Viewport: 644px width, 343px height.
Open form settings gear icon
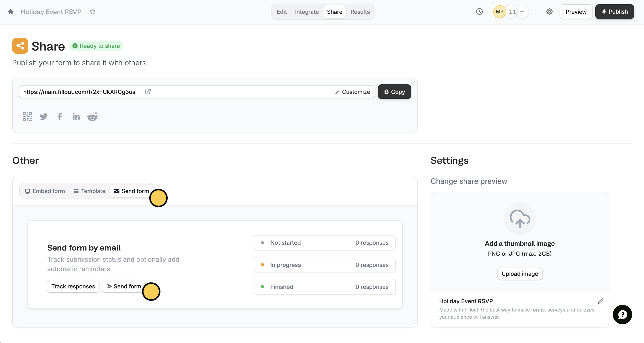click(549, 12)
